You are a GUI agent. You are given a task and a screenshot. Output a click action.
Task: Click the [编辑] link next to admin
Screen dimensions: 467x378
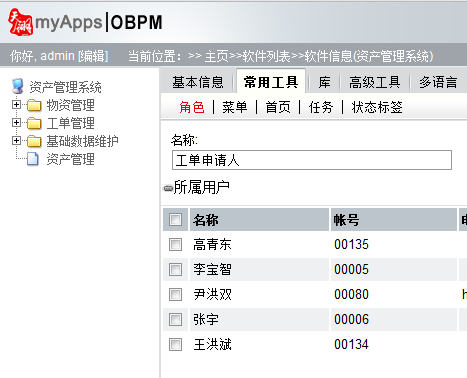[x=93, y=56]
